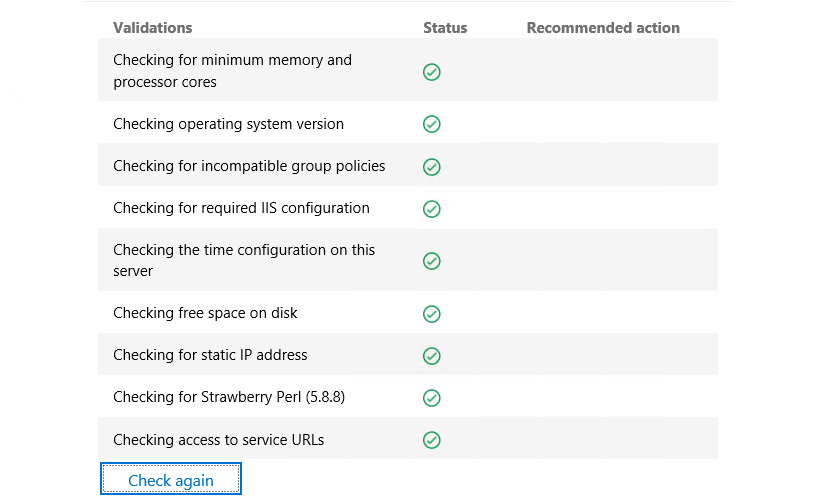The image size is (818, 500).
Task: Select the Status column header
Action: pyautogui.click(x=445, y=28)
